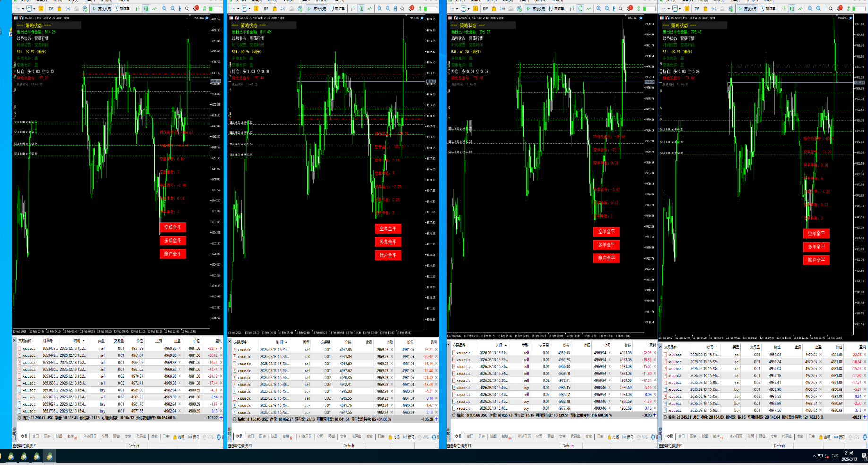Toggle 算法交易 algo trading in the leftmost window

coord(102,8)
